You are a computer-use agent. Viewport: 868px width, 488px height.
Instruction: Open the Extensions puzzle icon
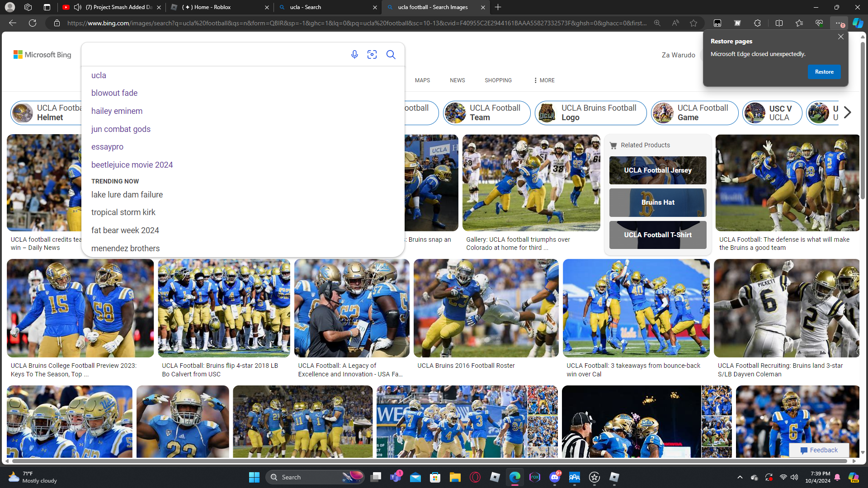pos(757,23)
